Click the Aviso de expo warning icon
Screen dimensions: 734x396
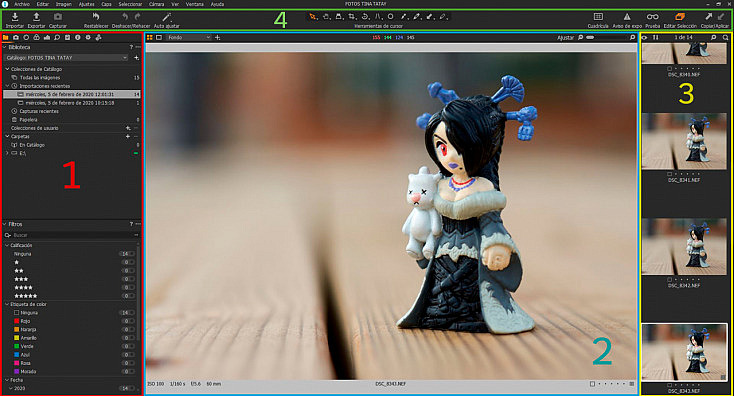click(x=627, y=17)
